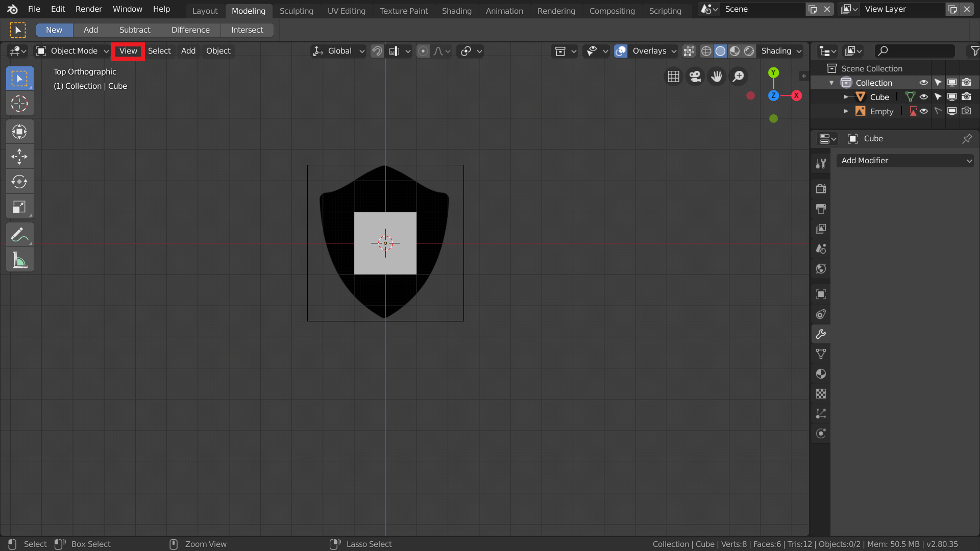Toggle Cube visibility eye in outliner

click(924, 96)
